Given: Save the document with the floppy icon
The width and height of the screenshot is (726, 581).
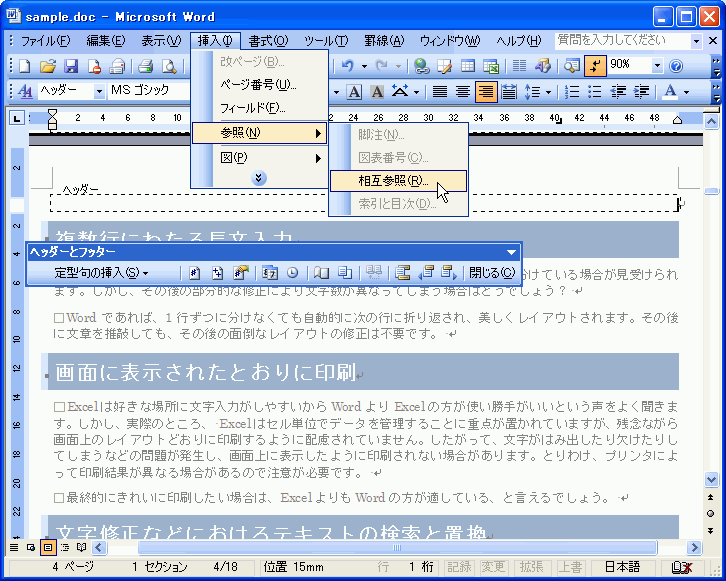Looking at the screenshot, I should click(71, 66).
